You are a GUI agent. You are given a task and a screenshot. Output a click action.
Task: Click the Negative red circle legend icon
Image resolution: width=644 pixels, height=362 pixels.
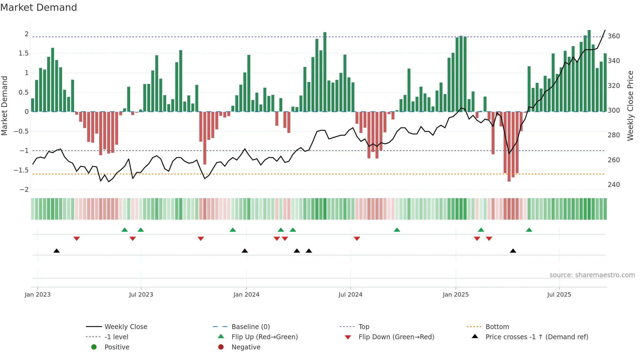coord(221,347)
